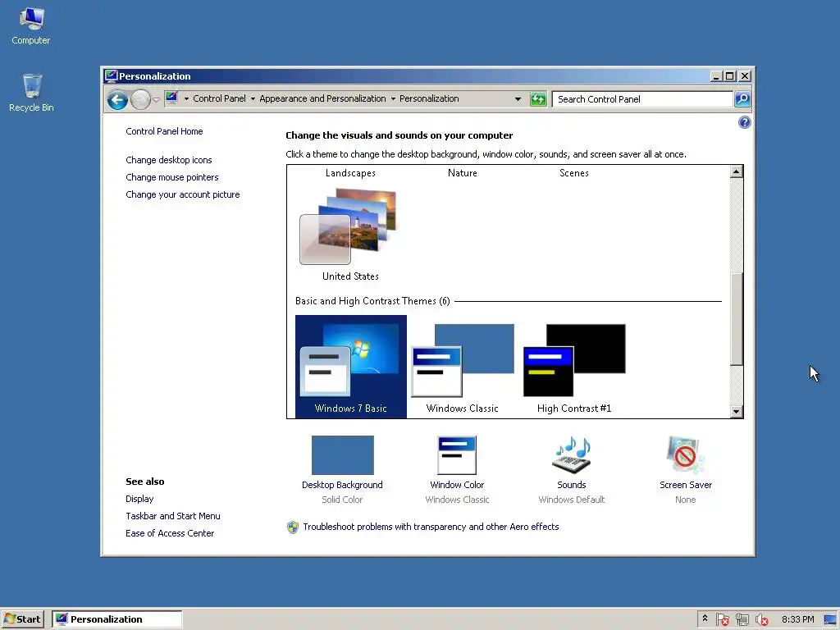840x630 pixels.
Task: Maximize the Personalization window
Action: (x=729, y=76)
